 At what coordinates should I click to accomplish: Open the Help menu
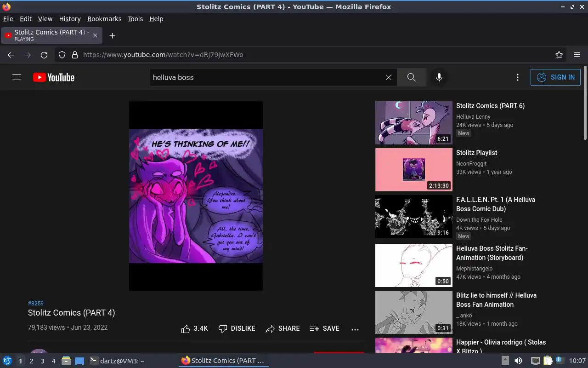156,19
